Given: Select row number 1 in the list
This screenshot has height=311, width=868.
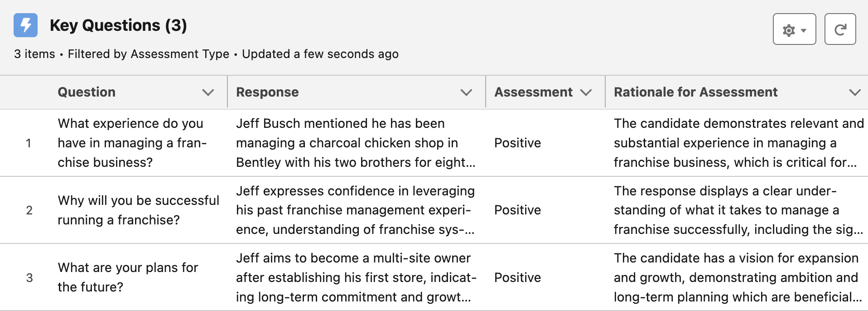Looking at the screenshot, I should click(x=29, y=143).
